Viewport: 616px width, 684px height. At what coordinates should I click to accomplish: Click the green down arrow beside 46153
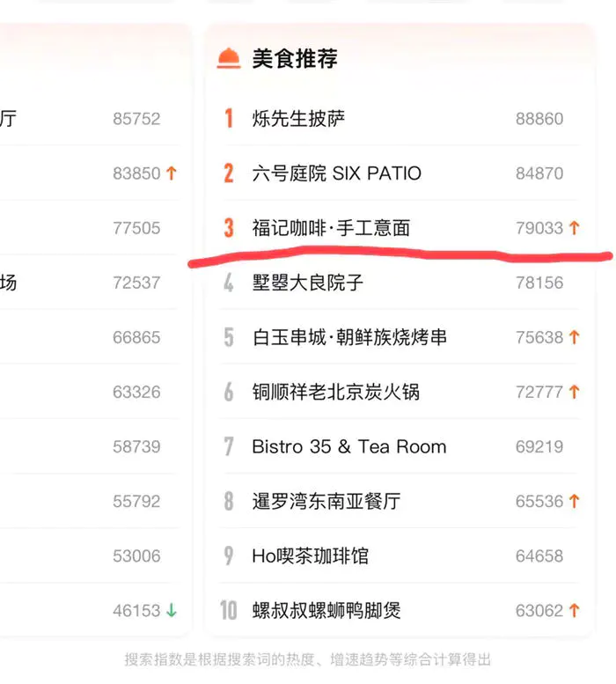coord(172,610)
